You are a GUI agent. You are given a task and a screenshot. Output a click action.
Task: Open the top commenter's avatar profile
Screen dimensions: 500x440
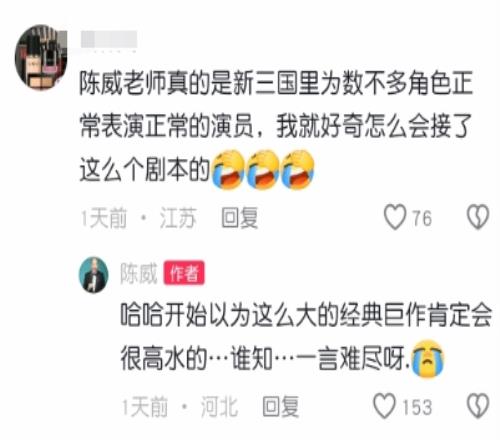coord(41,57)
